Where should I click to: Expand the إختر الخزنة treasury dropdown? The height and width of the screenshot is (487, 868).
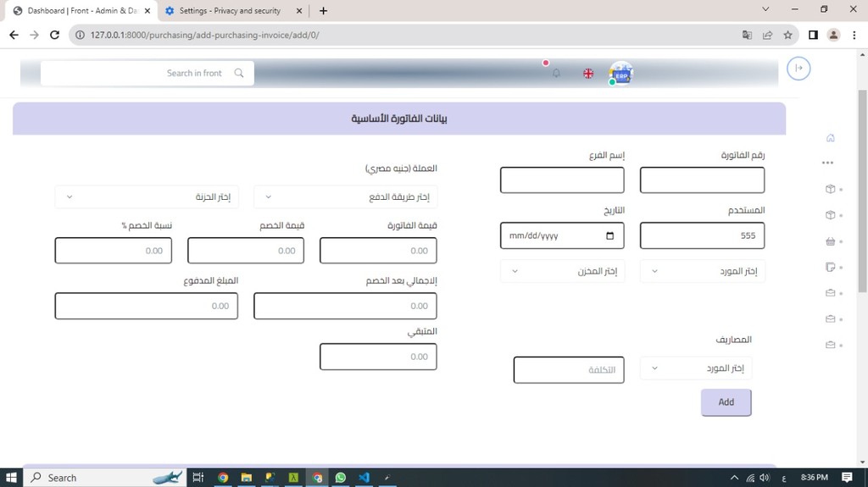coord(147,197)
